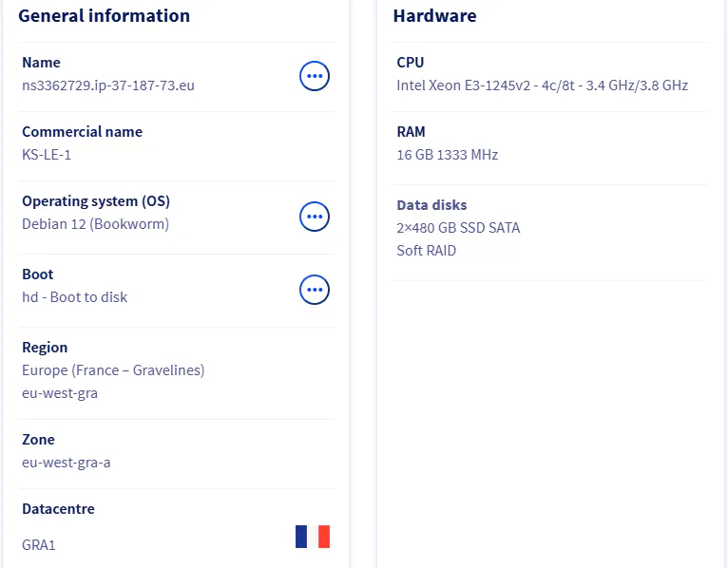728x568 pixels.
Task: Click the Datacentre field label
Action: pyautogui.click(x=58, y=509)
